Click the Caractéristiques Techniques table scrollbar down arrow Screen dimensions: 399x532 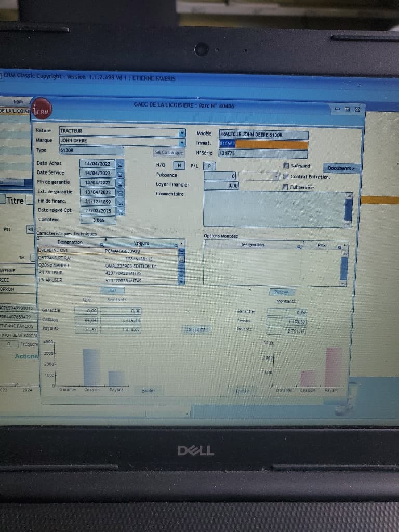(181, 281)
